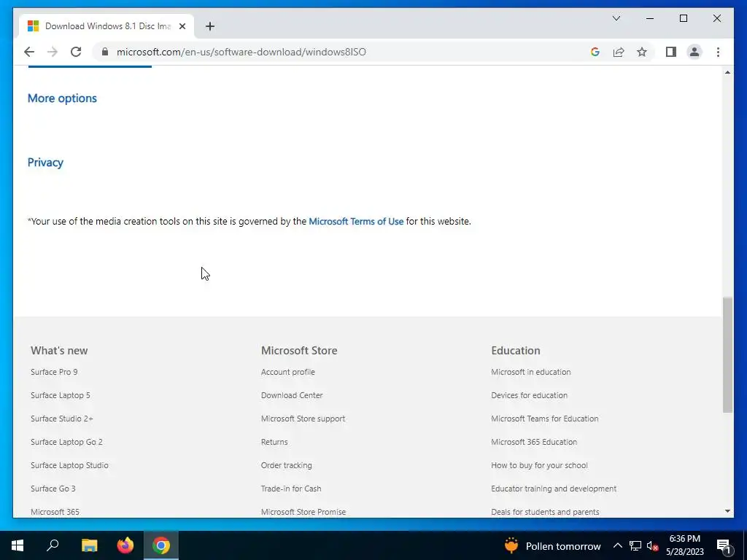Close the Download Windows 8.1 tab
Image resolution: width=747 pixels, height=560 pixels.
(x=182, y=26)
